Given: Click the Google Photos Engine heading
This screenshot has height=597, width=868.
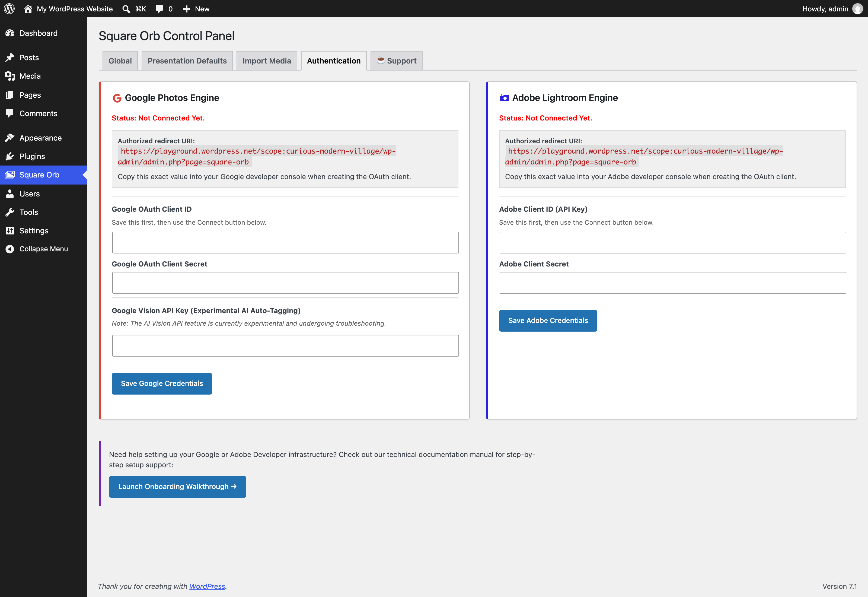Looking at the screenshot, I should point(172,98).
